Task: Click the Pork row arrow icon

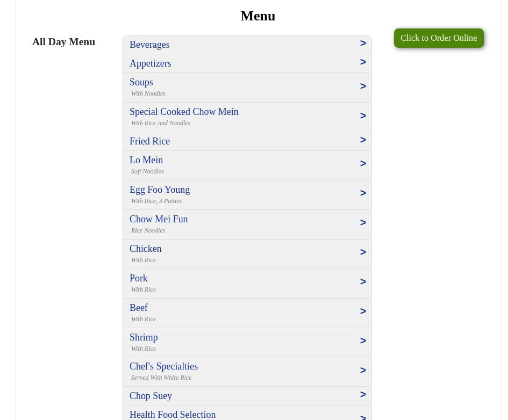Action: [363, 282]
